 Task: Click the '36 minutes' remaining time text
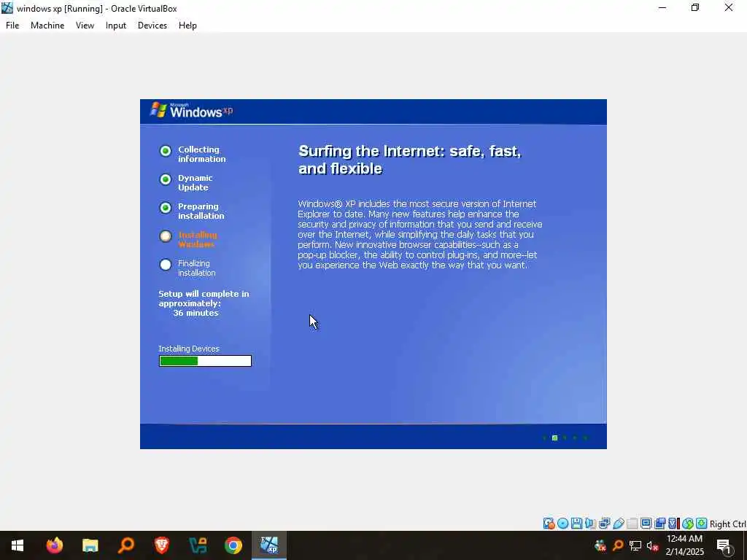pyautogui.click(x=196, y=313)
